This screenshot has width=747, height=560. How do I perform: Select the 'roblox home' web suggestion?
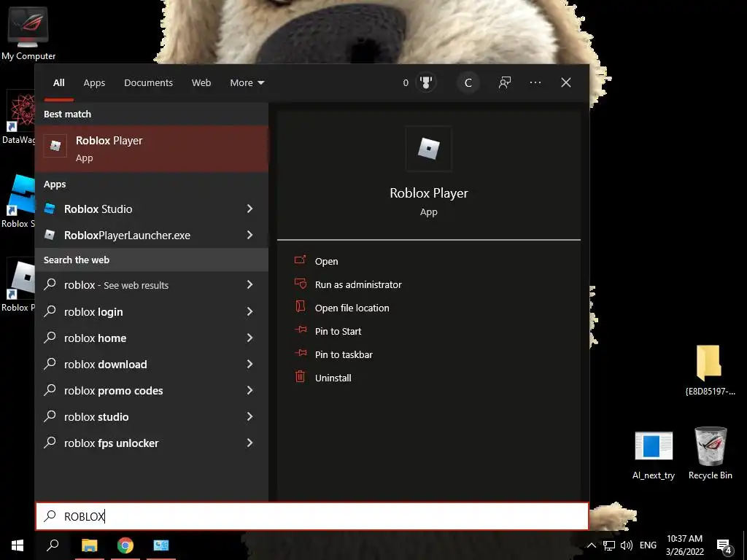pyautogui.click(x=152, y=338)
